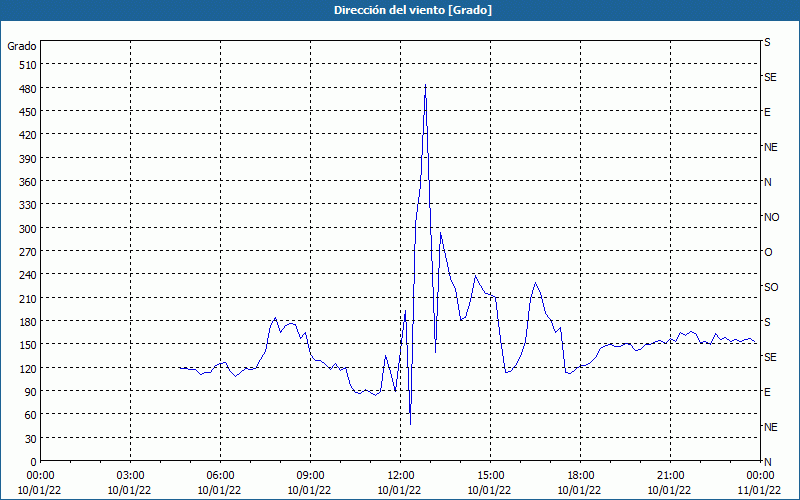Click the 'SE' compass label at 480 level
The height and width of the screenshot is (500, 800).
[770, 77]
